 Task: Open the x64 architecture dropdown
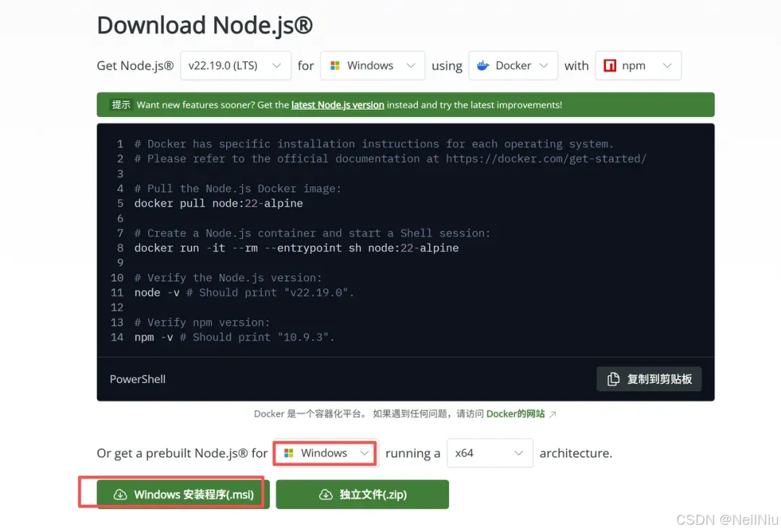point(490,453)
